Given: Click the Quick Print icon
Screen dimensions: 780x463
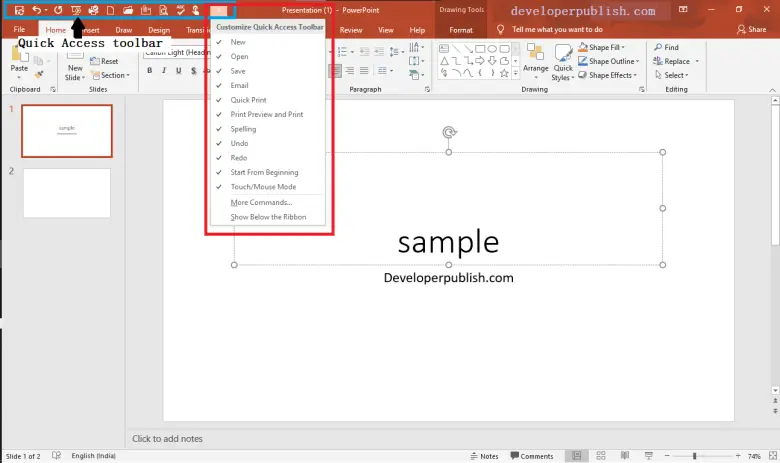Looking at the screenshot, I should point(93,10).
